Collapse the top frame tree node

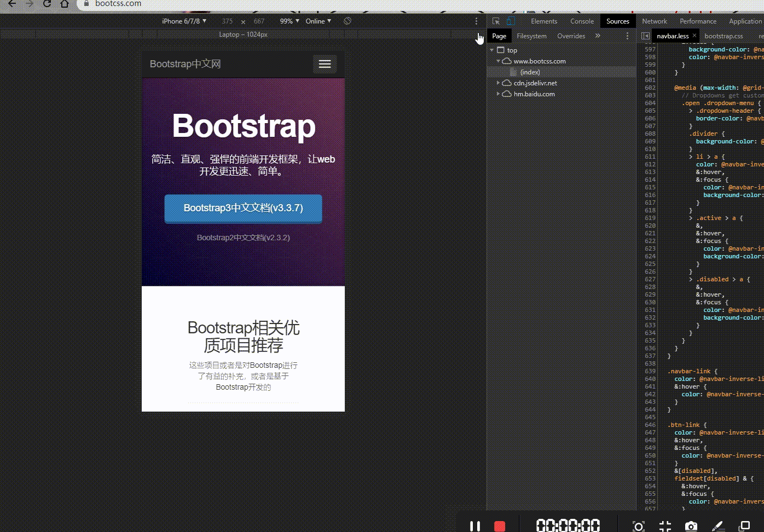[x=491, y=50]
